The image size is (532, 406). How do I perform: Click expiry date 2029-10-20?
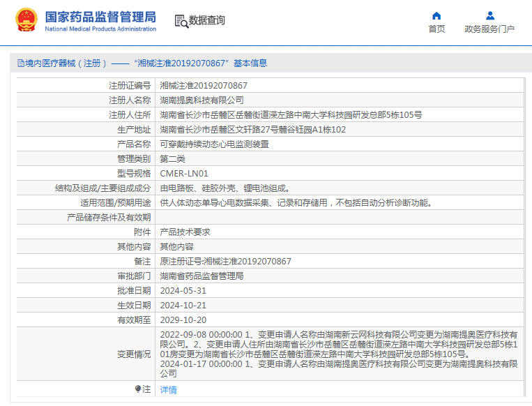click(183, 319)
